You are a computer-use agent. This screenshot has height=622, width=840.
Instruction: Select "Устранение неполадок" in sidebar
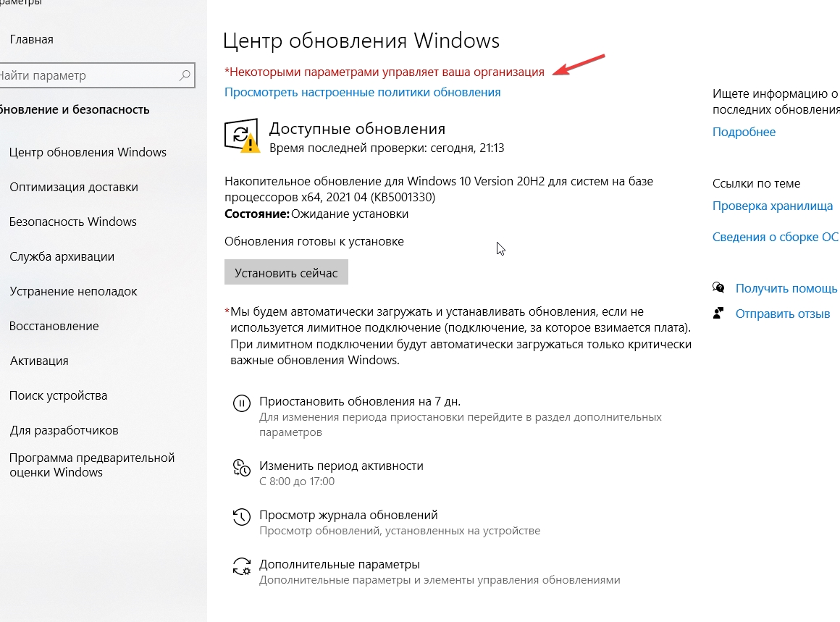(x=73, y=291)
